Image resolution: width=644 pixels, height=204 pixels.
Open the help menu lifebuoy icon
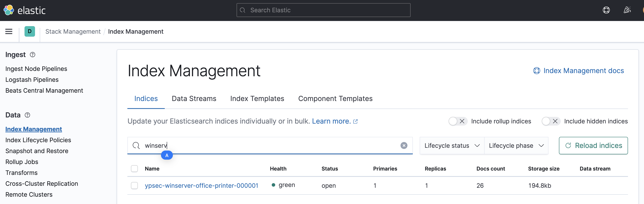coord(606,10)
